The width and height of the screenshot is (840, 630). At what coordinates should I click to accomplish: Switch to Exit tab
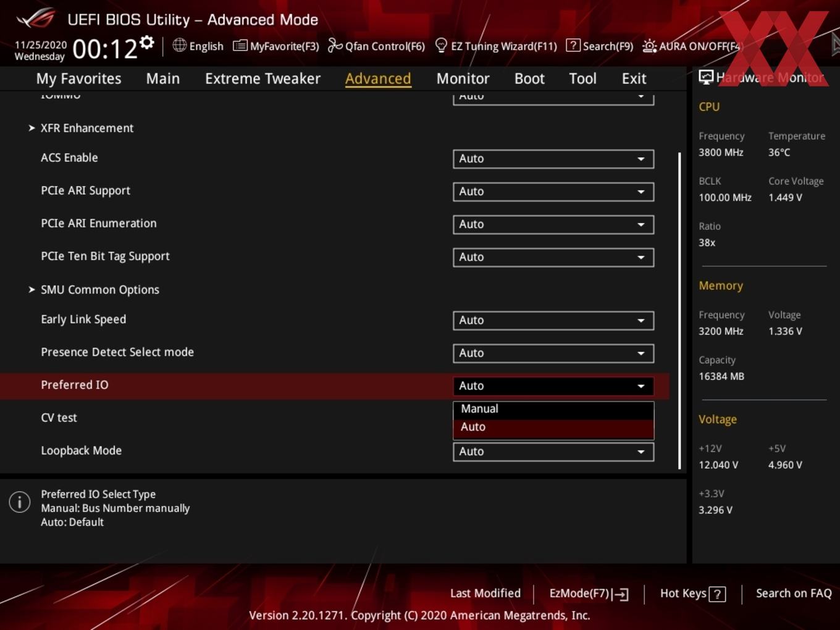tap(634, 78)
